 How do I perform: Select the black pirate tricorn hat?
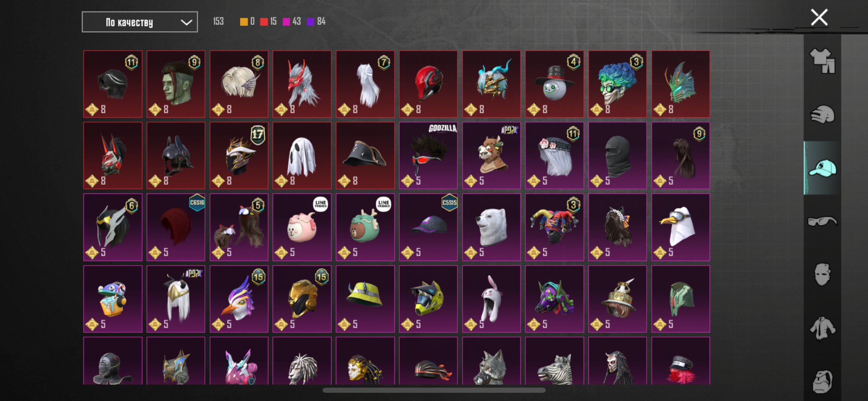click(365, 156)
